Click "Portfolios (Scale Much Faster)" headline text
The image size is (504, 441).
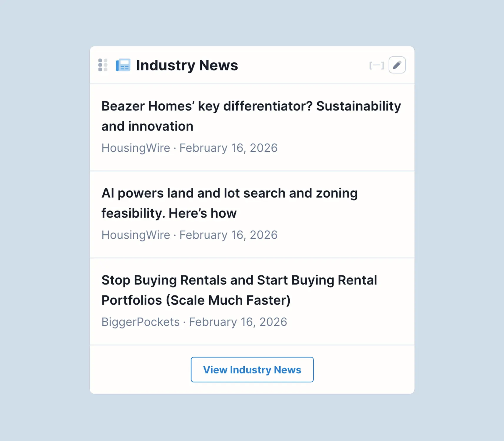[x=196, y=300]
